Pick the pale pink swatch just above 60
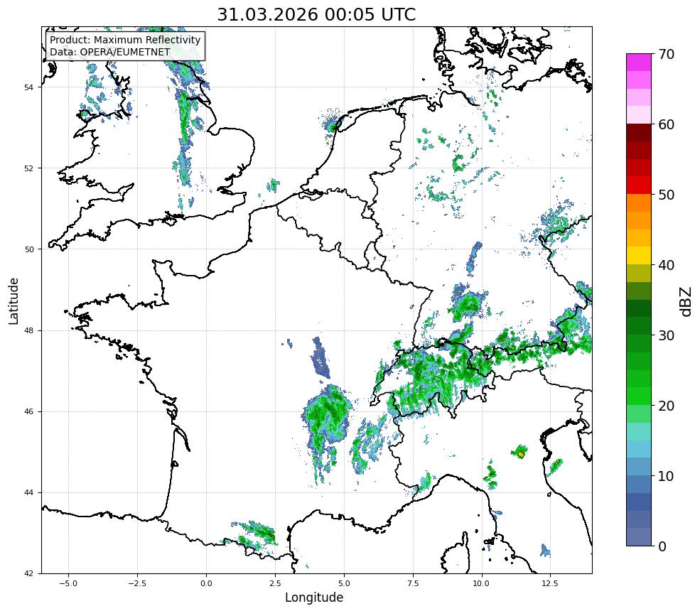This screenshot has width=700, height=611. coord(639,115)
